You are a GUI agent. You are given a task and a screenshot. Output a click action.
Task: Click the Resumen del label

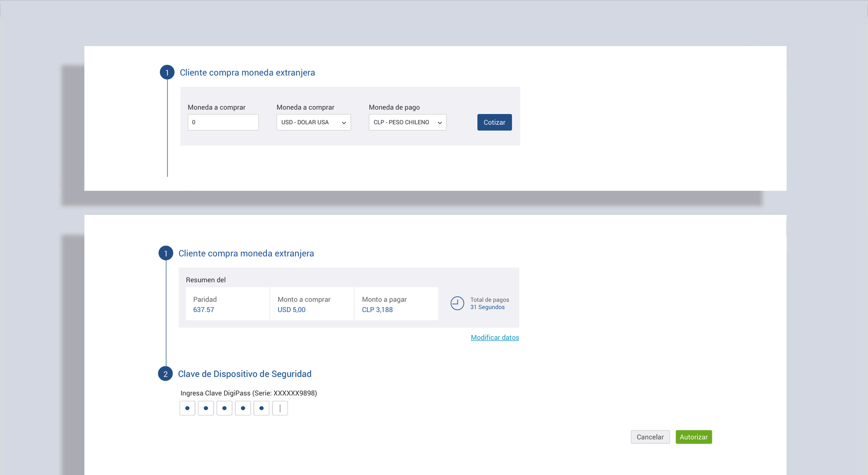point(205,280)
